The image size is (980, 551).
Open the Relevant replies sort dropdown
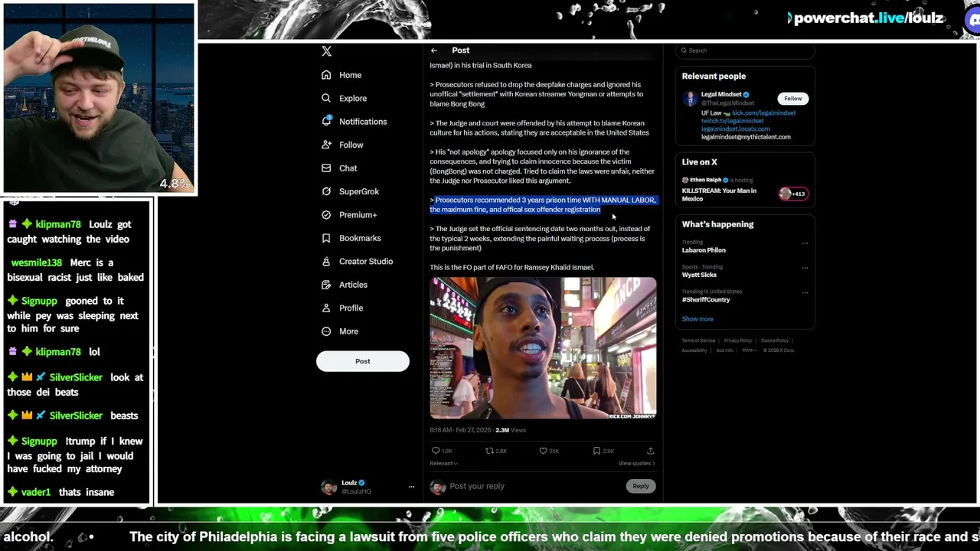coord(443,463)
